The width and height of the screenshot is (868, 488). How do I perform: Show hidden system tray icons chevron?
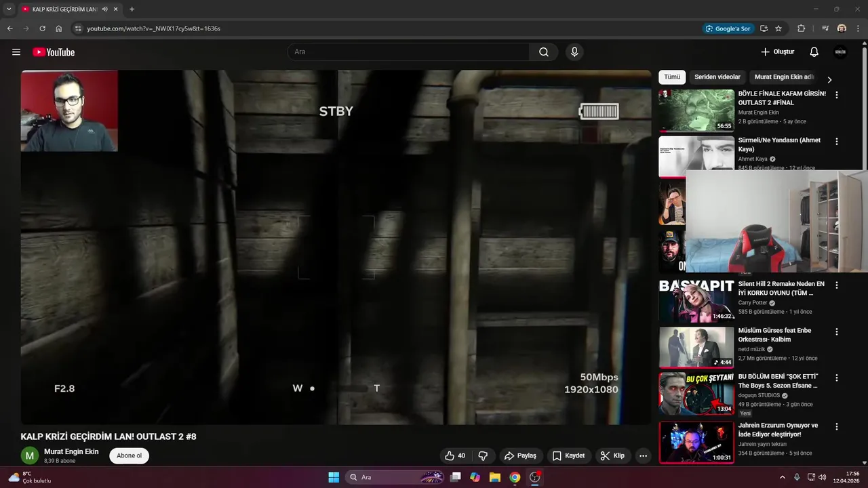click(782, 477)
